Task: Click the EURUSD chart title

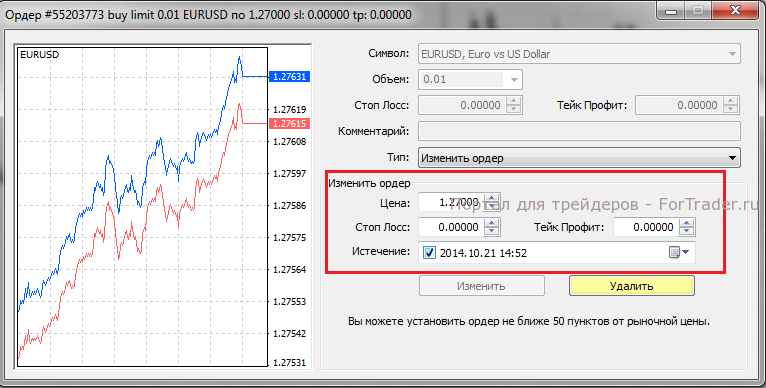Action: click(40, 55)
